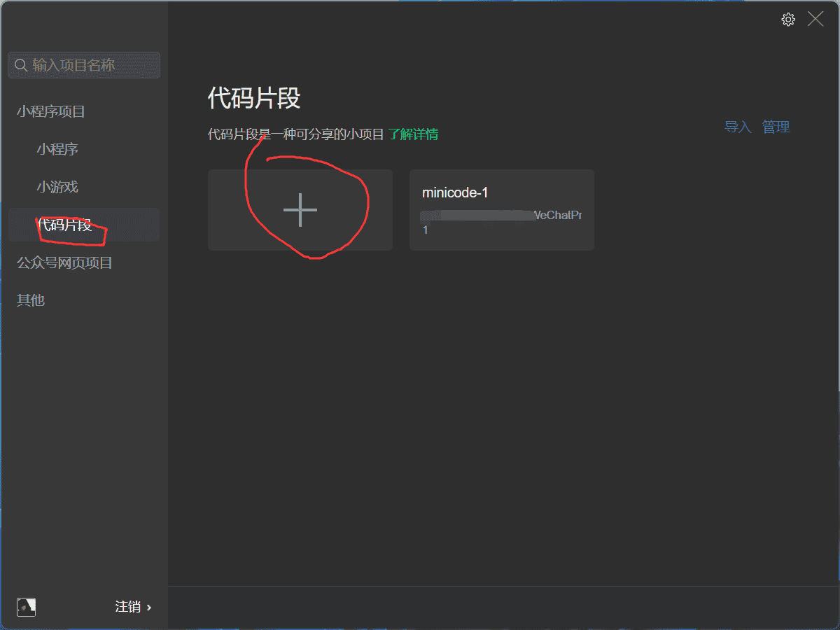Switch to the 小程序 project list

[57, 149]
